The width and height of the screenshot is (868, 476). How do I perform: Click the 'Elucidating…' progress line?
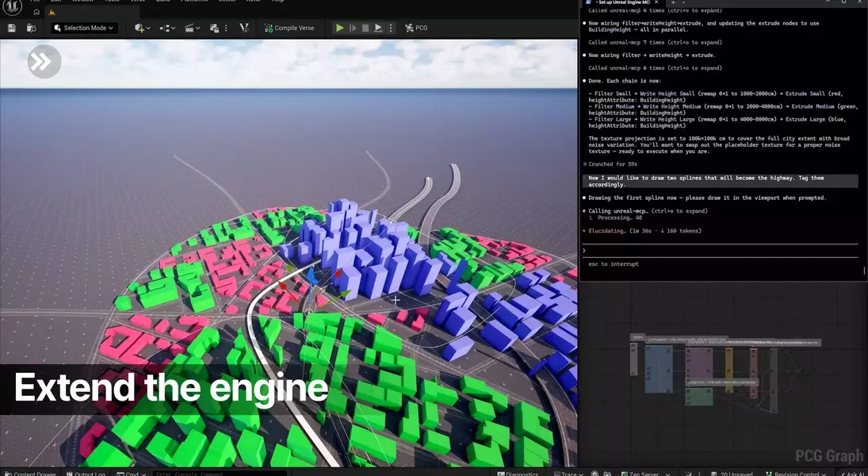[x=642, y=231]
